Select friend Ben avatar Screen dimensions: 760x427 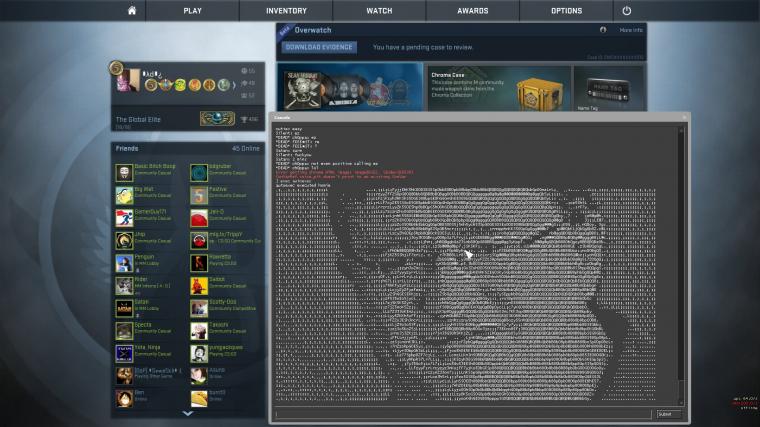pos(124,398)
